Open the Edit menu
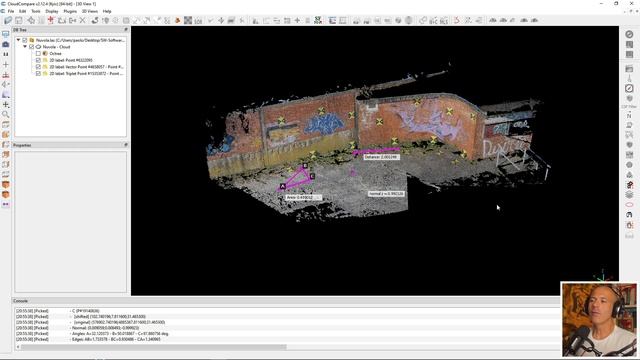The height and width of the screenshot is (360, 640). (x=22, y=11)
